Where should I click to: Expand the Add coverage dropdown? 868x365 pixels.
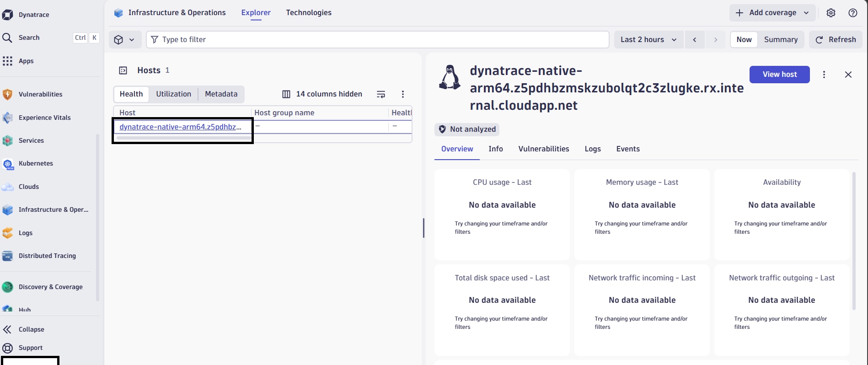coord(772,13)
